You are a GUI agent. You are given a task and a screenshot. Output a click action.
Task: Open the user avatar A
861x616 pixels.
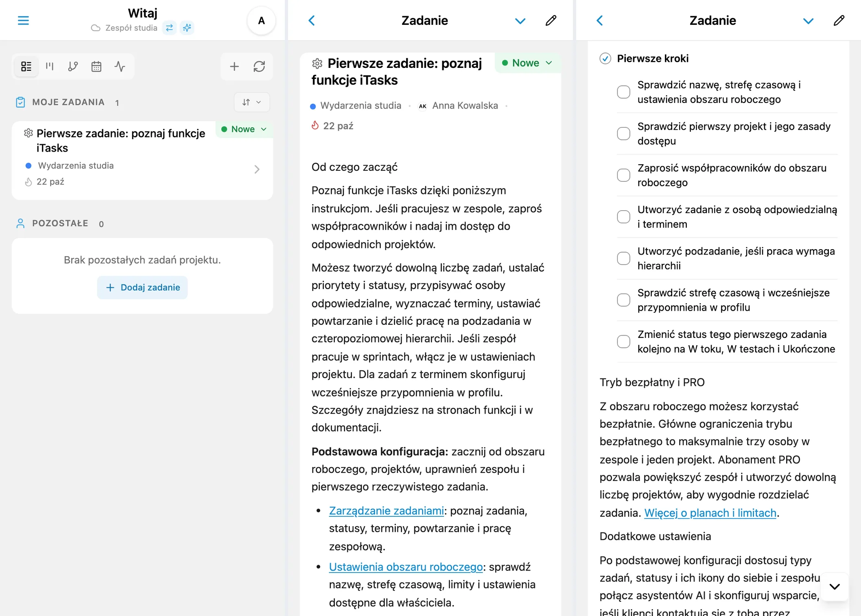(261, 20)
